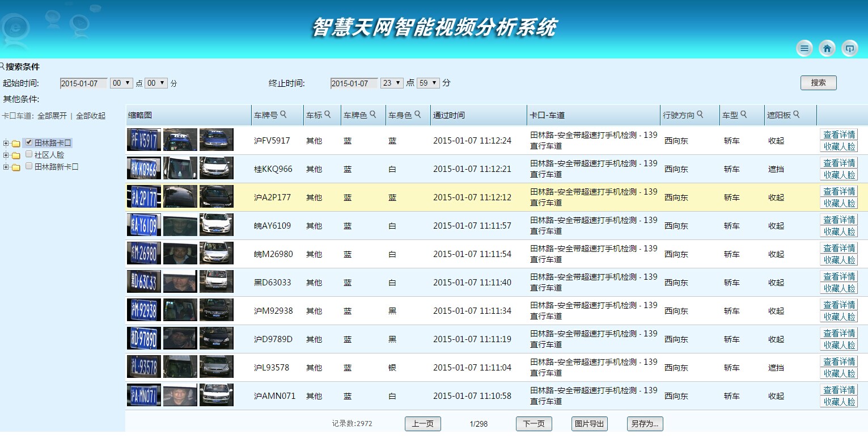Click the magnifier beside 行驶方向 column header
This screenshot has width=868, height=442.
700,115
